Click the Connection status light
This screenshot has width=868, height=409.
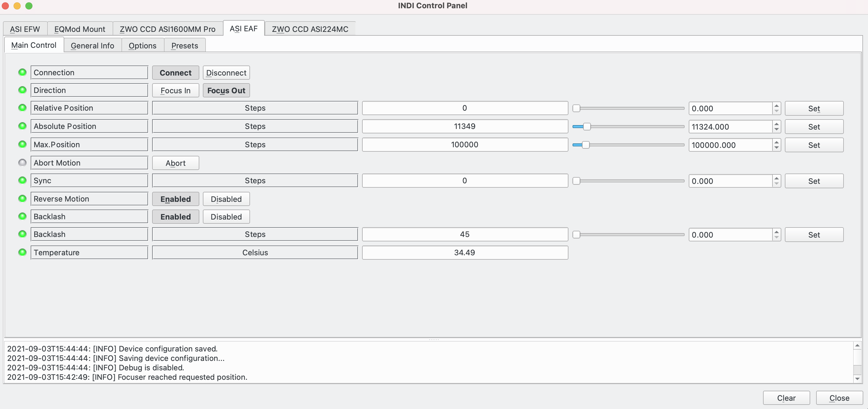click(22, 72)
